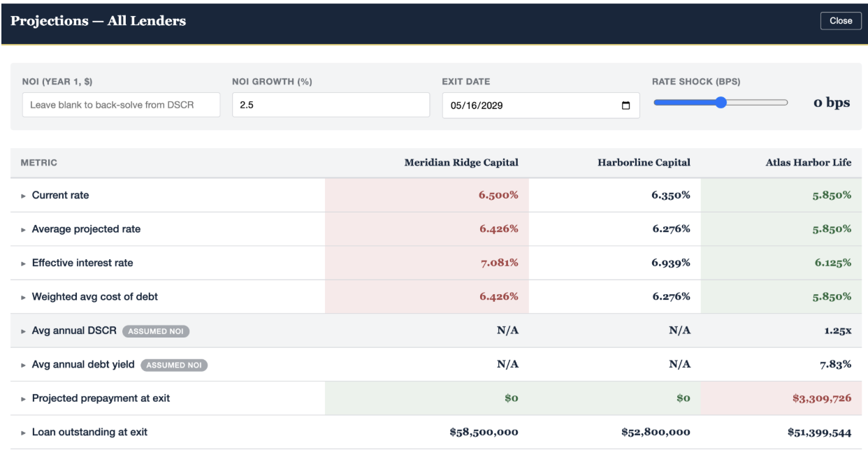
Task: Click the Meridian Ridge Capital column header
Action: pyautogui.click(x=461, y=163)
